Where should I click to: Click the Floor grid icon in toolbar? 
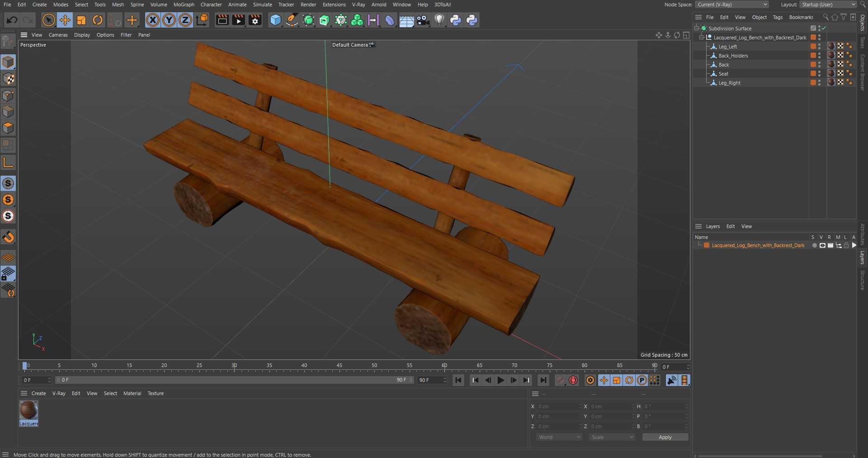tap(406, 20)
